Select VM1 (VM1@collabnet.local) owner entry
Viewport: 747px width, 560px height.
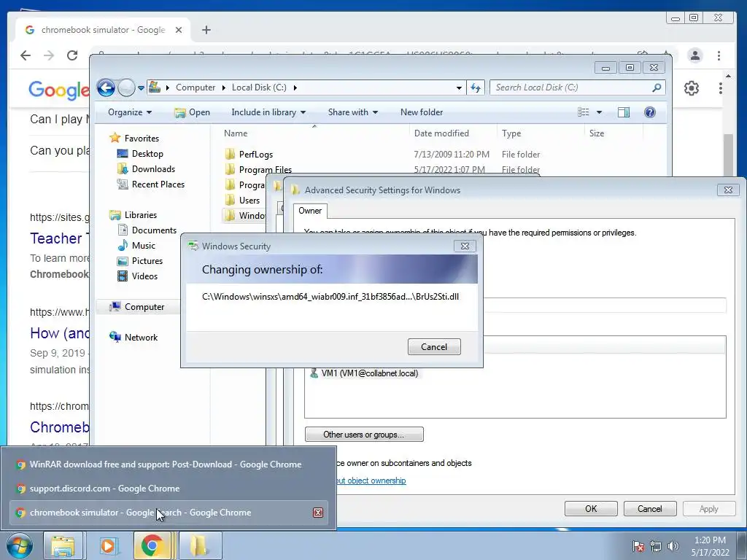tap(369, 373)
